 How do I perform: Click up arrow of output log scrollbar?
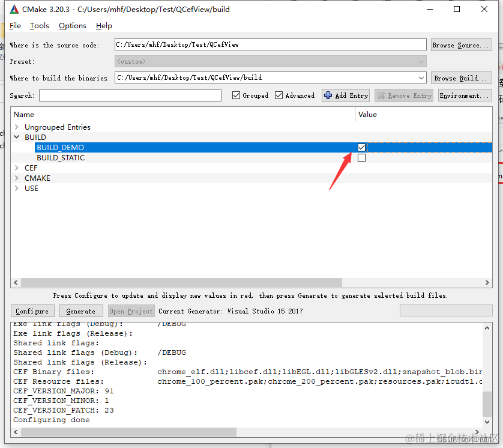487,328
